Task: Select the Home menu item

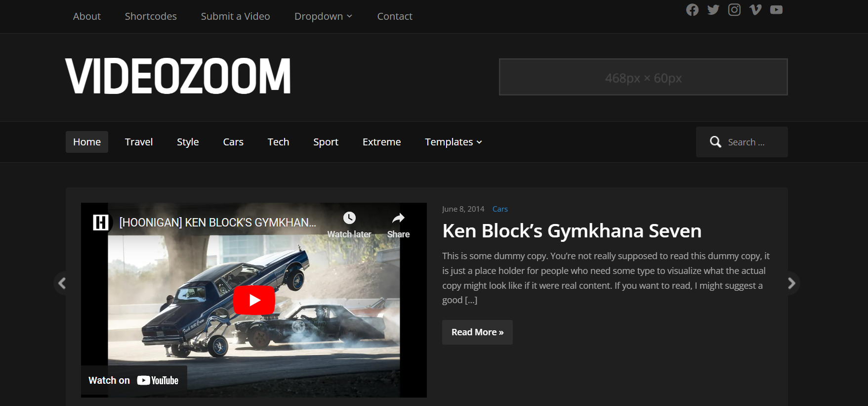Action: pyautogui.click(x=87, y=142)
